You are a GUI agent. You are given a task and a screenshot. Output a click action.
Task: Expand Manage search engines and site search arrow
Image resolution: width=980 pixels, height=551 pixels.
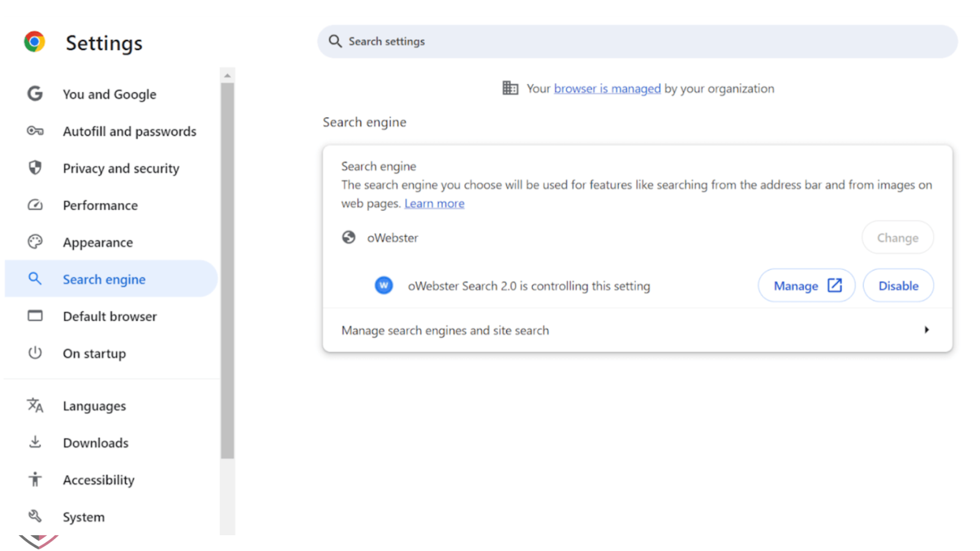[x=927, y=330]
